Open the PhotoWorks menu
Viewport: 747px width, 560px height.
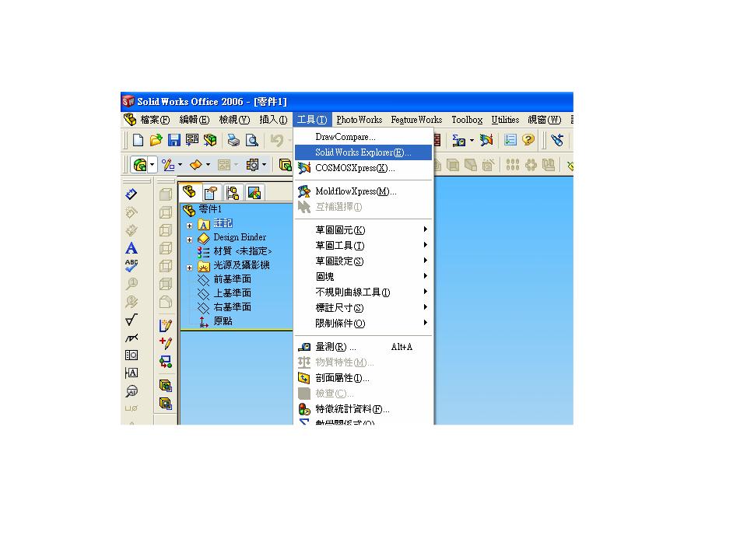(x=359, y=120)
